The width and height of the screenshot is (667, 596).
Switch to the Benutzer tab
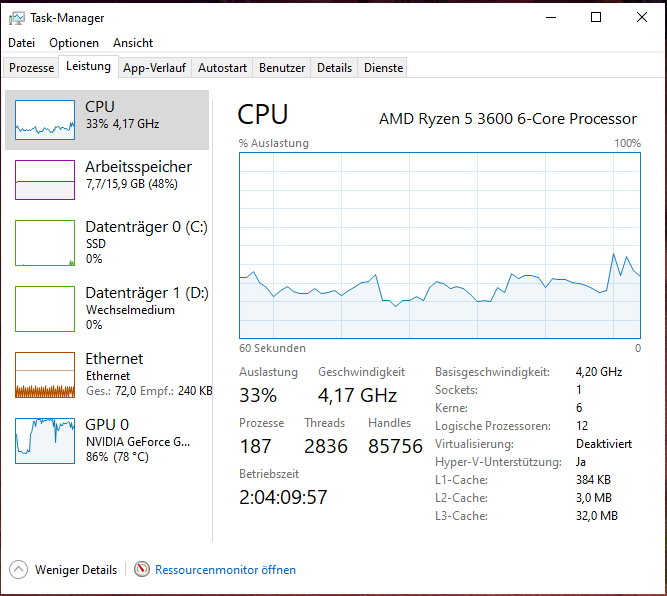(282, 68)
